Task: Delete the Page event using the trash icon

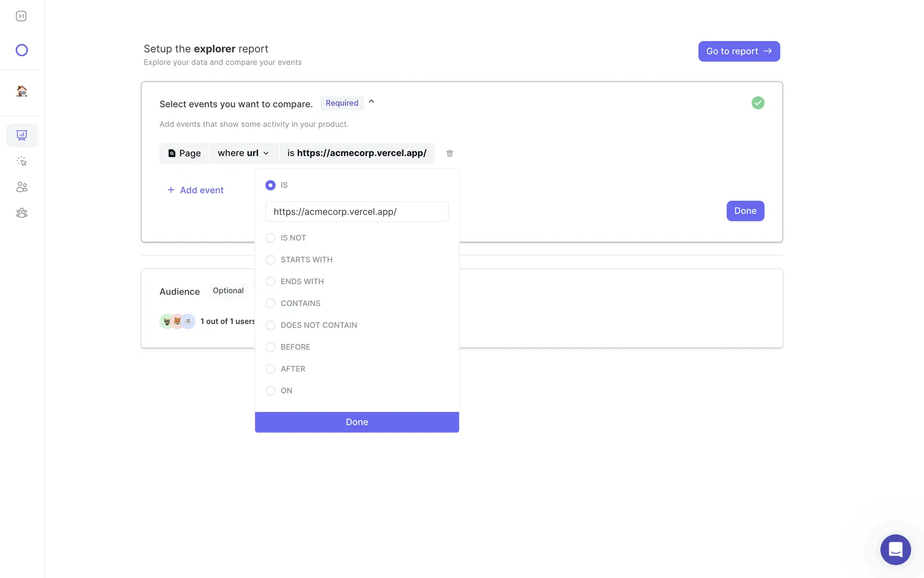Action: (x=449, y=153)
